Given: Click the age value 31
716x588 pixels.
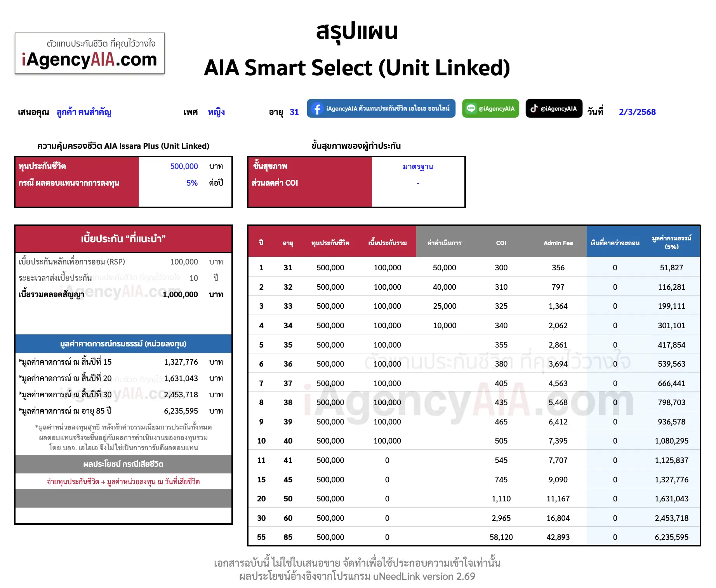Looking at the screenshot, I should [x=294, y=112].
